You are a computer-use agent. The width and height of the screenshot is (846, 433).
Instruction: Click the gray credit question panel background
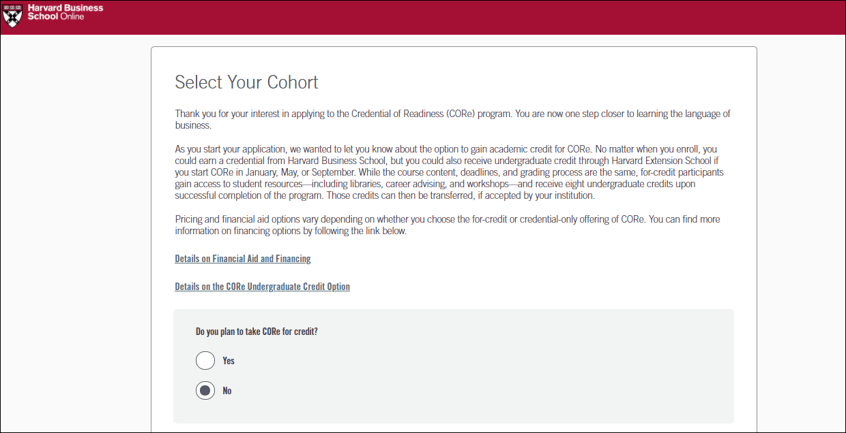point(453,366)
